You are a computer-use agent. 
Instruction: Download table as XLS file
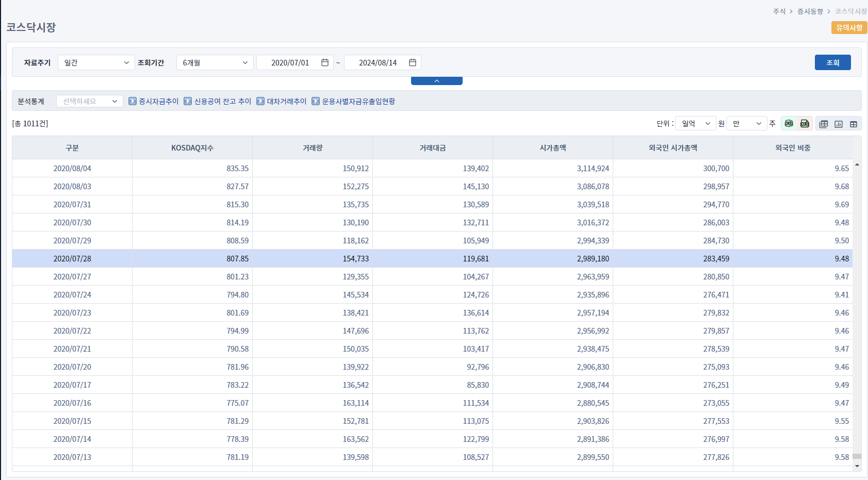tap(805, 124)
